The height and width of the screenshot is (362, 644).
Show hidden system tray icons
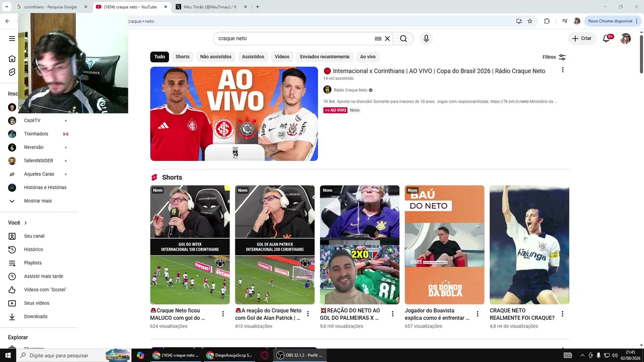(x=583, y=355)
